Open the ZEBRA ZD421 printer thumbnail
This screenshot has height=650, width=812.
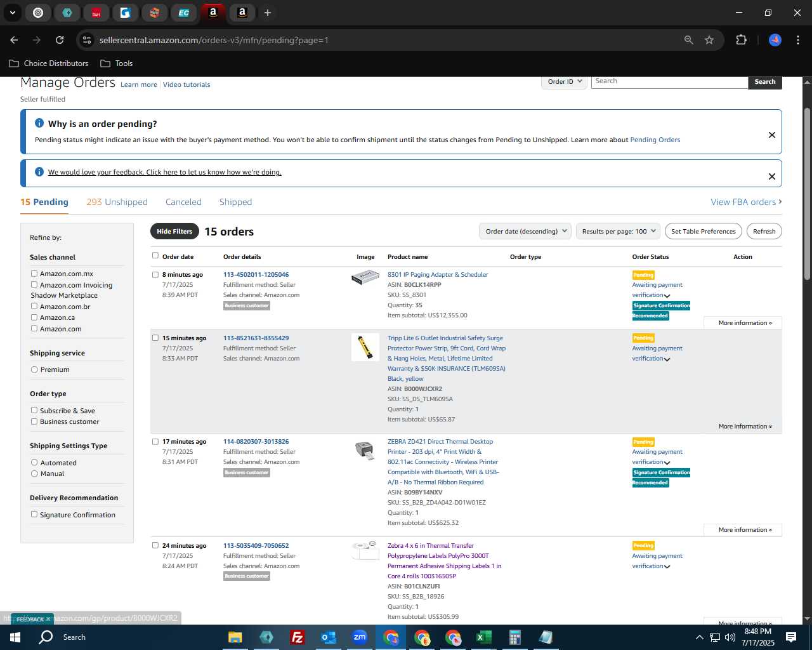coord(365,449)
